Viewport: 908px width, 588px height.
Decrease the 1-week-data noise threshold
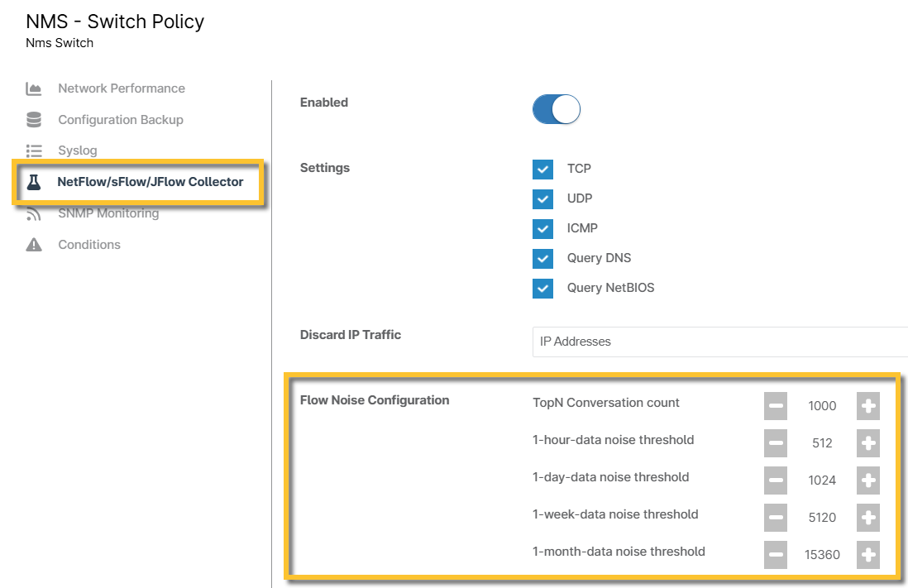776,518
